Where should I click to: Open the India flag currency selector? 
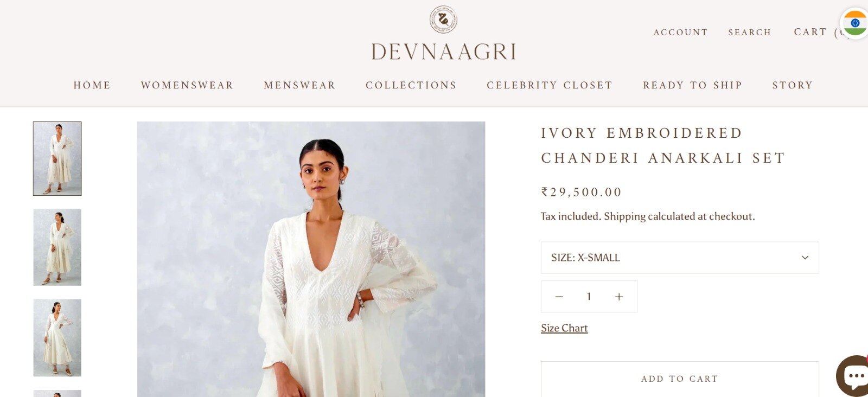pyautogui.click(x=854, y=23)
